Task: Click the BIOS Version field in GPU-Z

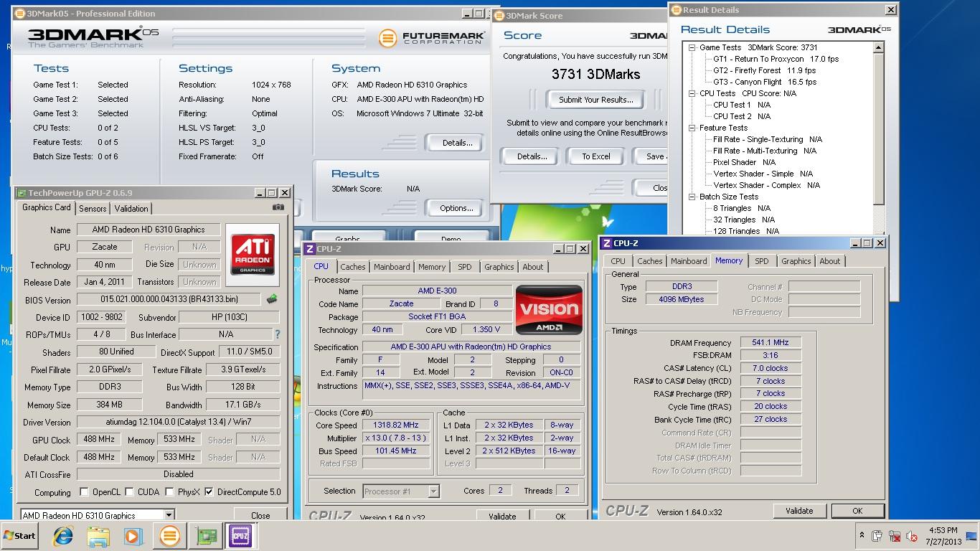Action: tap(169, 299)
